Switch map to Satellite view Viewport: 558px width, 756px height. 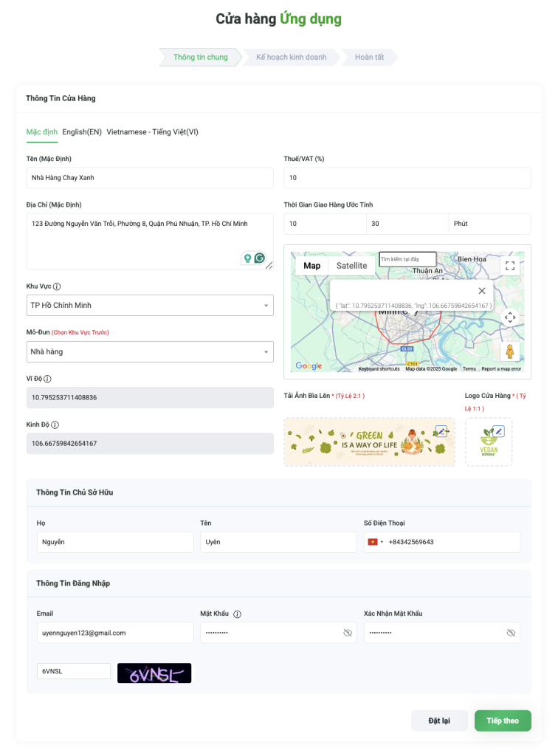tap(351, 266)
